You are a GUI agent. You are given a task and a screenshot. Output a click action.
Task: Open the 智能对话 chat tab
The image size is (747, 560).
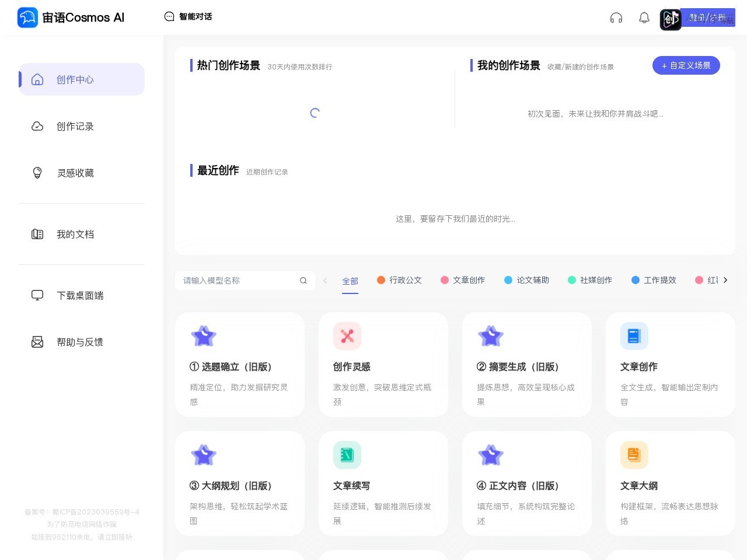[188, 17]
